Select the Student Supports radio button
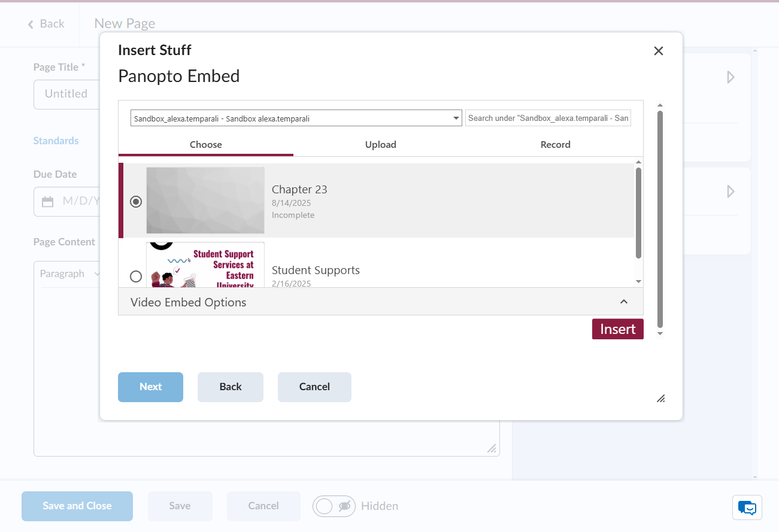Image resolution: width=779 pixels, height=532 pixels. (136, 276)
